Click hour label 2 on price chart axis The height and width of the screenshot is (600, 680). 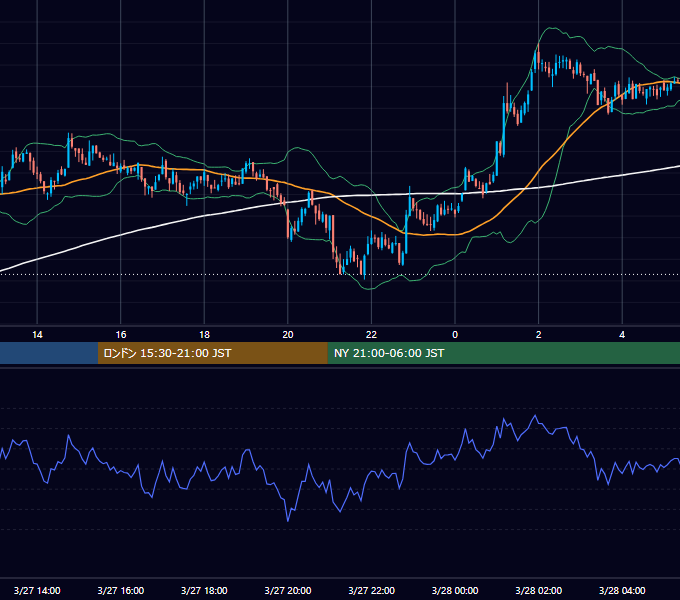click(x=539, y=335)
